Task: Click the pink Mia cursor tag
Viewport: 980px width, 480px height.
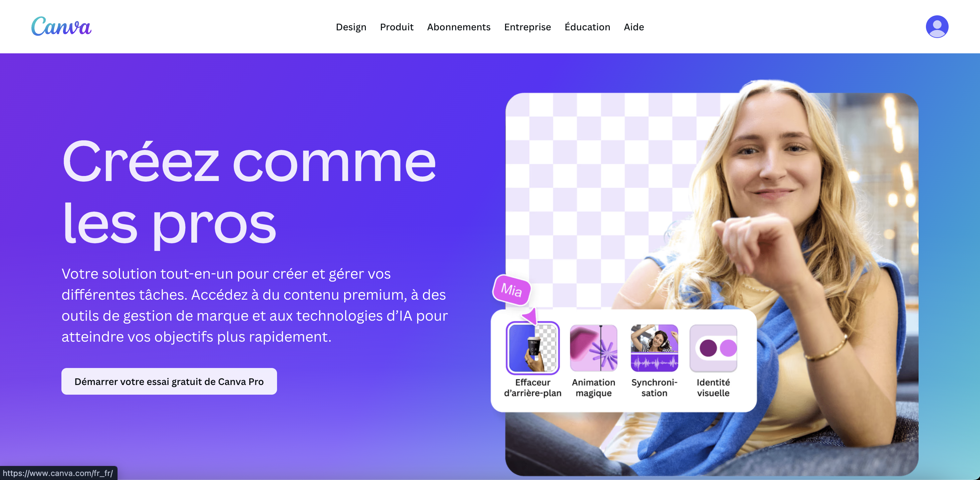Action: click(x=511, y=290)
